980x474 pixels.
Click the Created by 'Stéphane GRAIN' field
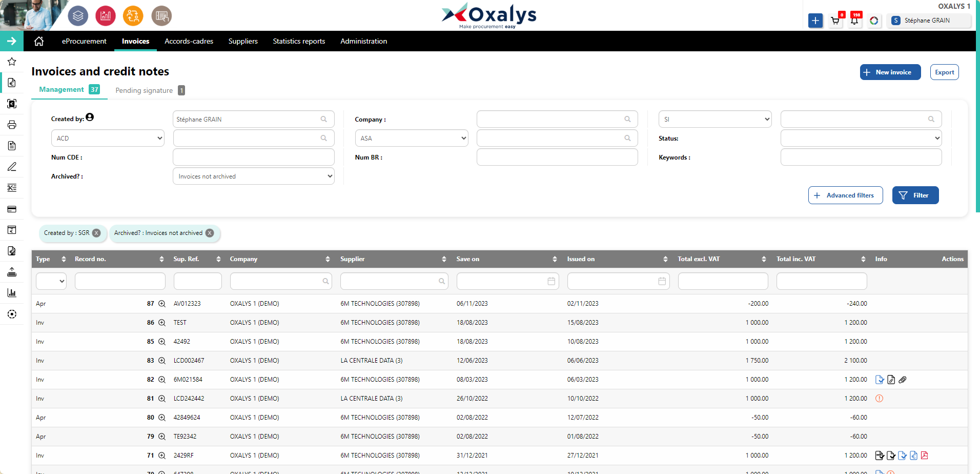pyautogui.click(x=254, y=119)
